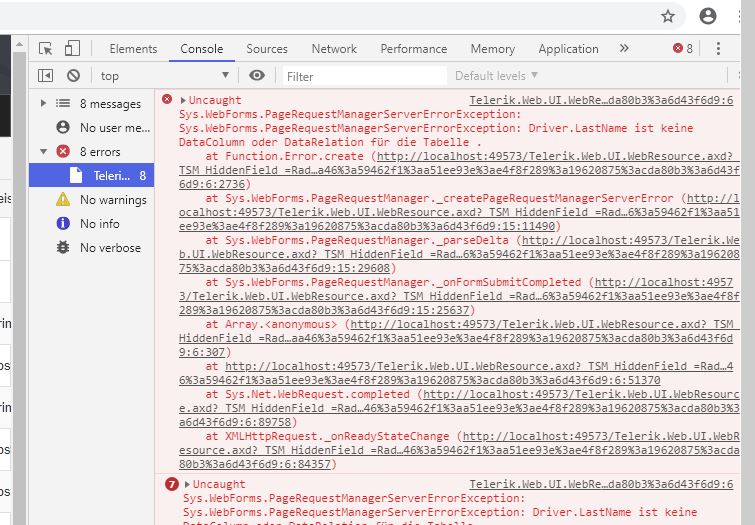Screen dimensions: 755x525
Task: Switch to the Application tab
Action: [x=568, y=49]
